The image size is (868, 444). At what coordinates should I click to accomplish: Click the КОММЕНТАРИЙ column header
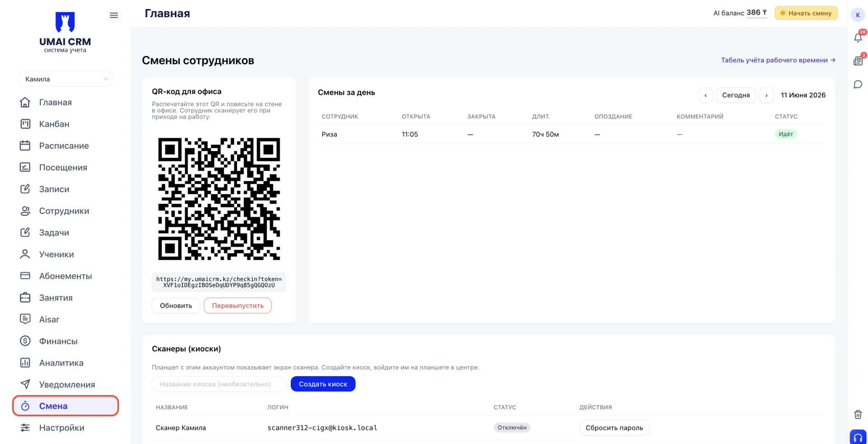point(700,117)
